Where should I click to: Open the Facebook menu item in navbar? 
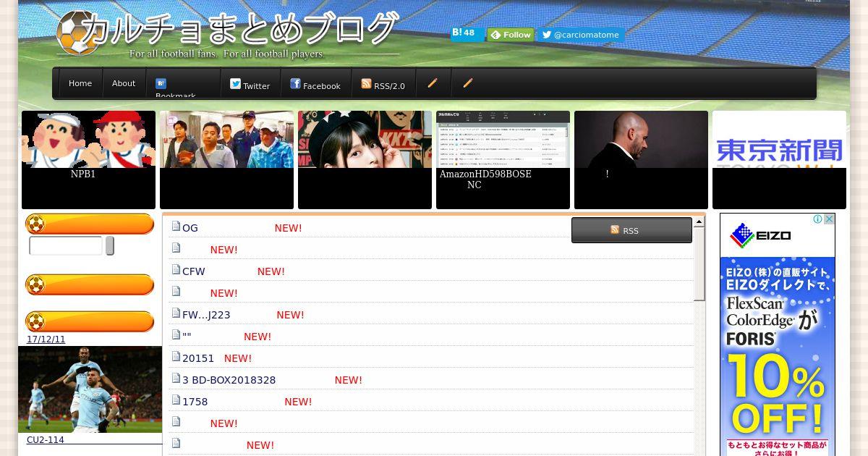pos(315,83)
